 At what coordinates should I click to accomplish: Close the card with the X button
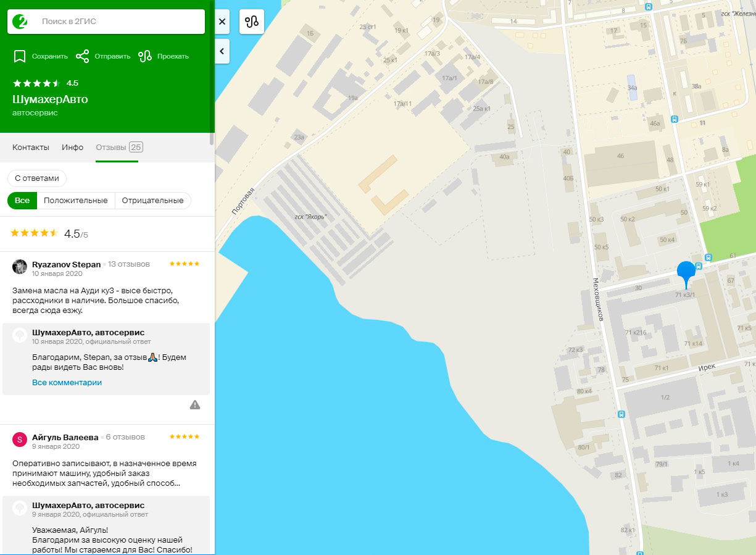(222, 22)
